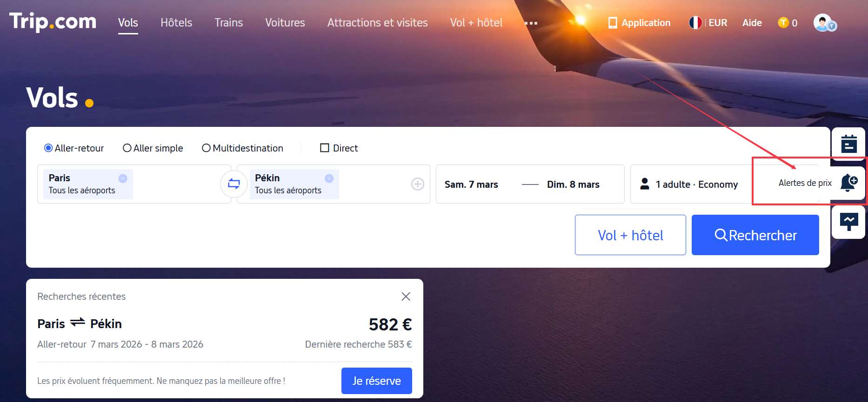The image size is (868, 402).
Task: Open the language and EUR currency selector
Action: coord(708,23)
